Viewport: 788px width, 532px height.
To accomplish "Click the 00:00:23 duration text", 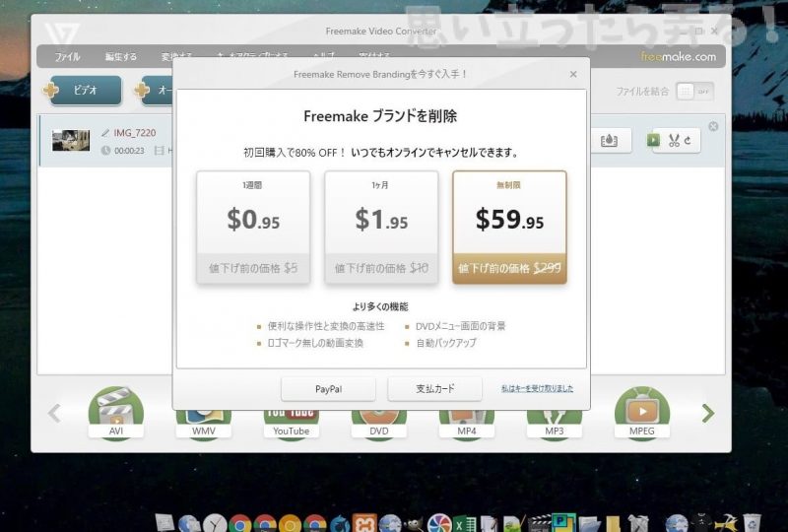I will 129,151.
